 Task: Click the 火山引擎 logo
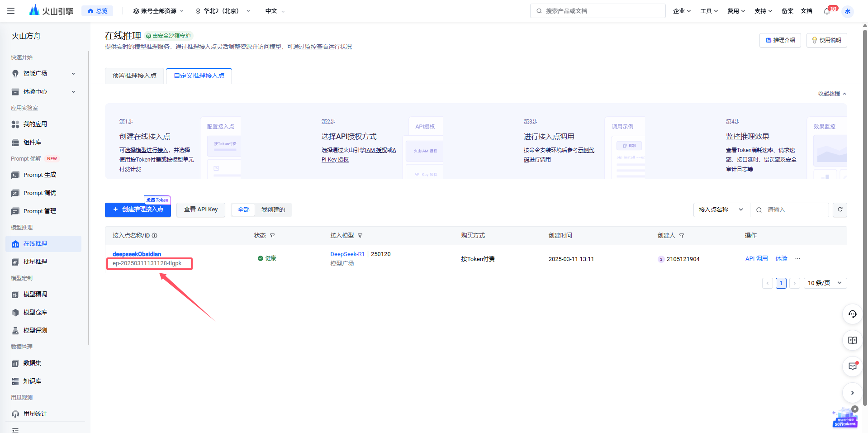pos(51,10)
